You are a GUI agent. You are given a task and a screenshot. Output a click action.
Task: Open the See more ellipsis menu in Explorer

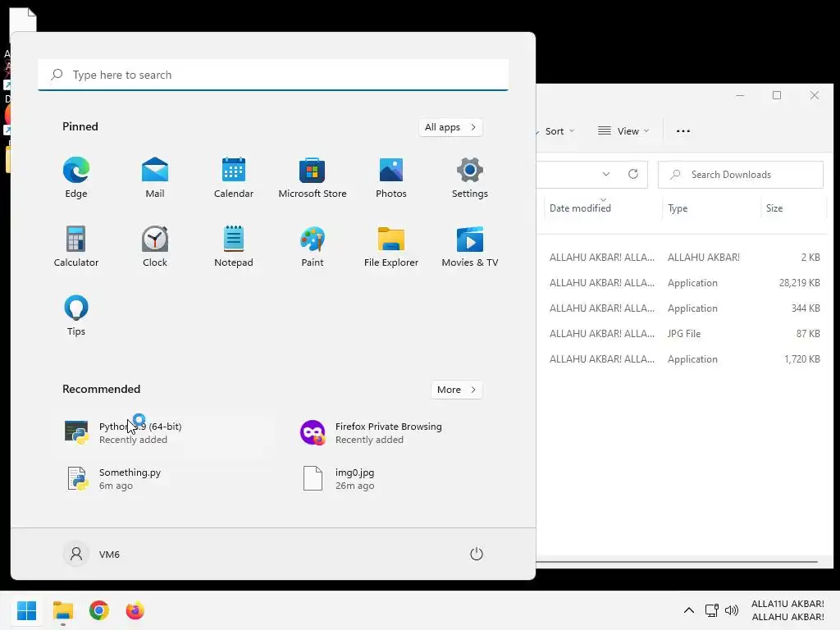[x=683, y=131]
